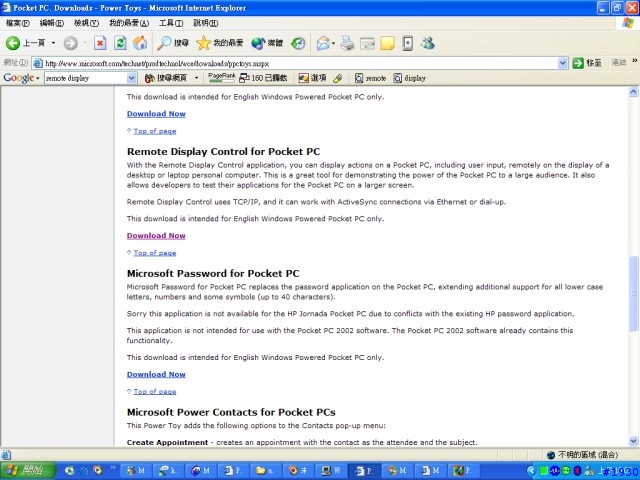Click the Go button with green arrow

tap(587, 63)
